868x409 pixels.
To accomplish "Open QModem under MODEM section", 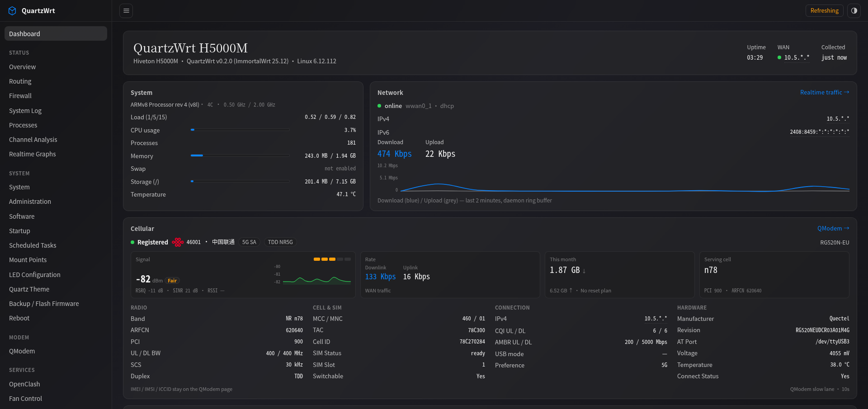I will [x=56, y=351].
